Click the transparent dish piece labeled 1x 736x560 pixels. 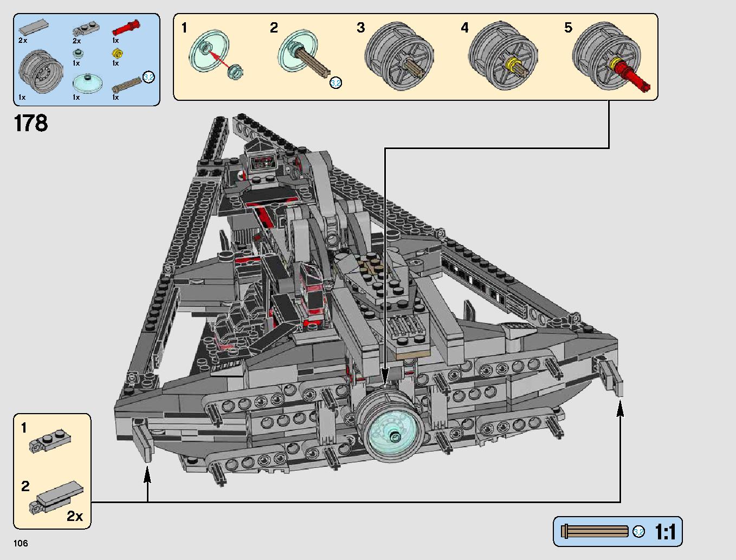tap(88, 83)
